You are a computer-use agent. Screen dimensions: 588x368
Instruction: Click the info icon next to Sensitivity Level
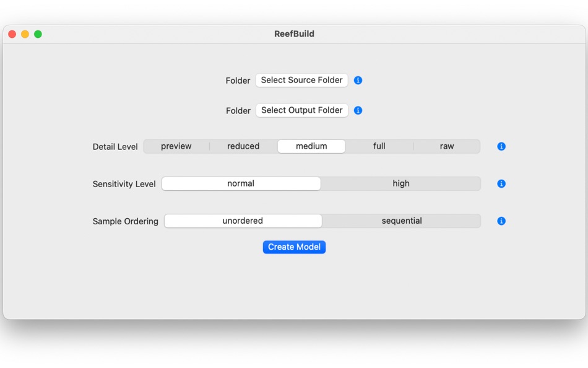click(501, 183)
